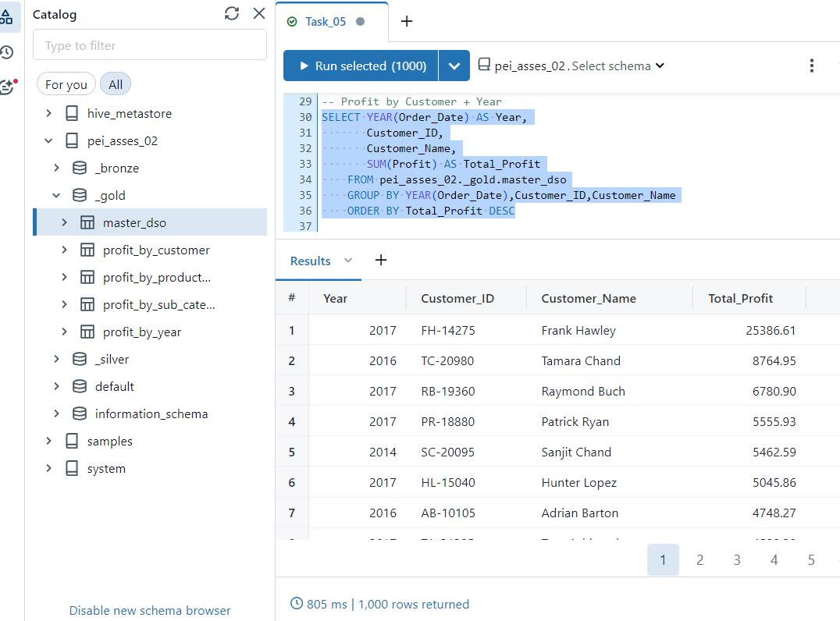This screenshot has width=840, height=621.
Task: Click the profit_by_product table icon
Action: click(x=87, y=277)
